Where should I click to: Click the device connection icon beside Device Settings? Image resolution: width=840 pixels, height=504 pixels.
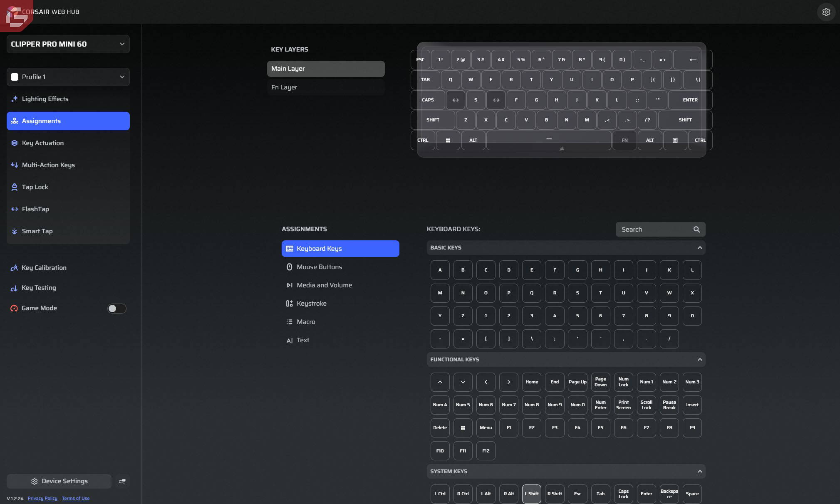point(122,481)
